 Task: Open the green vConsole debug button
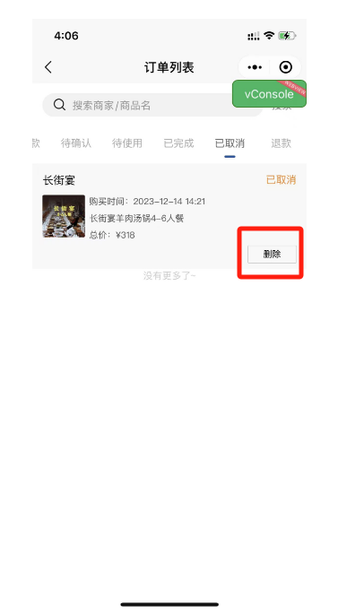[269, 94]
